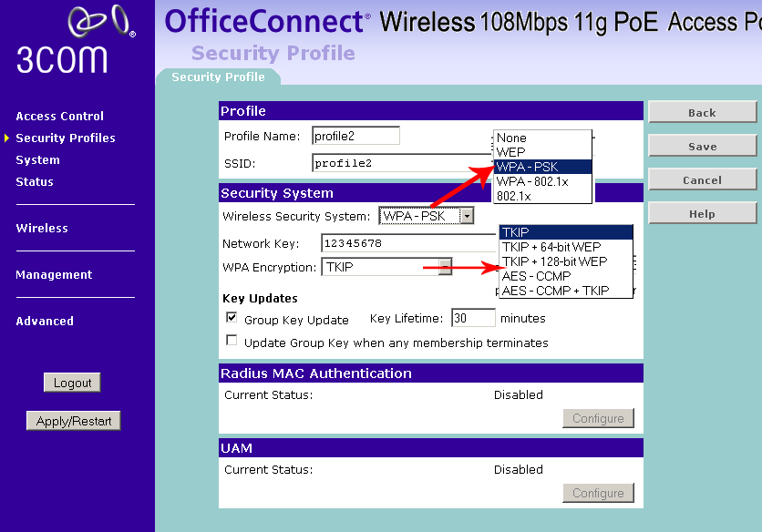Select highlighted TKIP encryption option

(566, 232)
